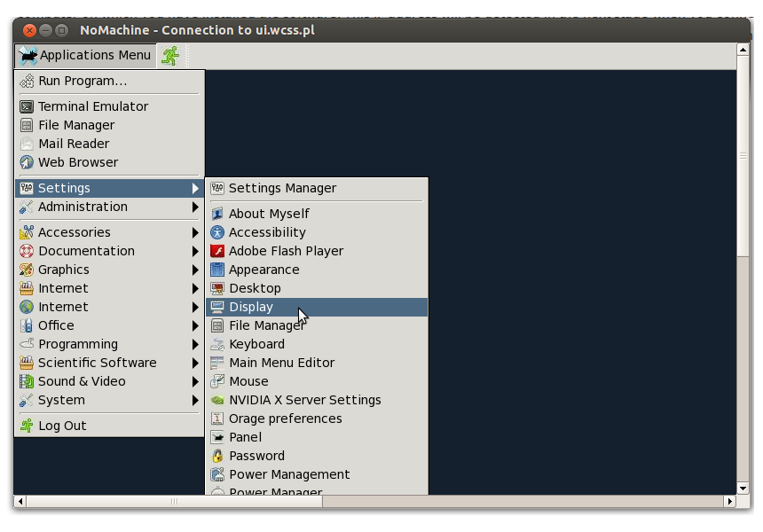The width and height of the screenshot is (763, 532).
Task: Open Display settings from the submenu
Action: (x=251, y=307)
